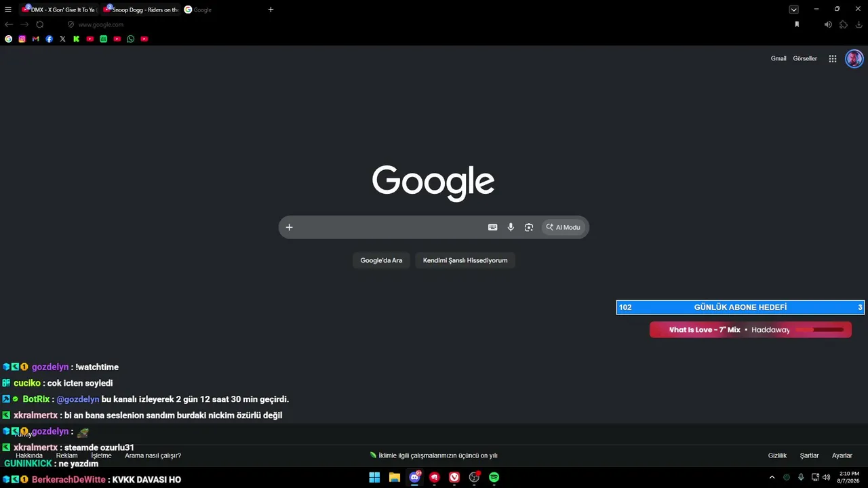Open the browser downloads panel
Screen dimensions: 868x488
(859, 24)
